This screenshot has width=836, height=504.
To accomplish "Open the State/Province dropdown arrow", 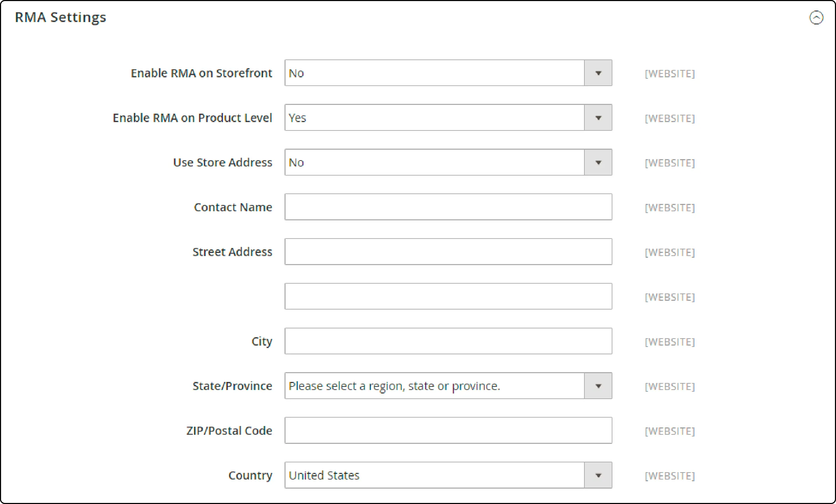I will point(598,386).
